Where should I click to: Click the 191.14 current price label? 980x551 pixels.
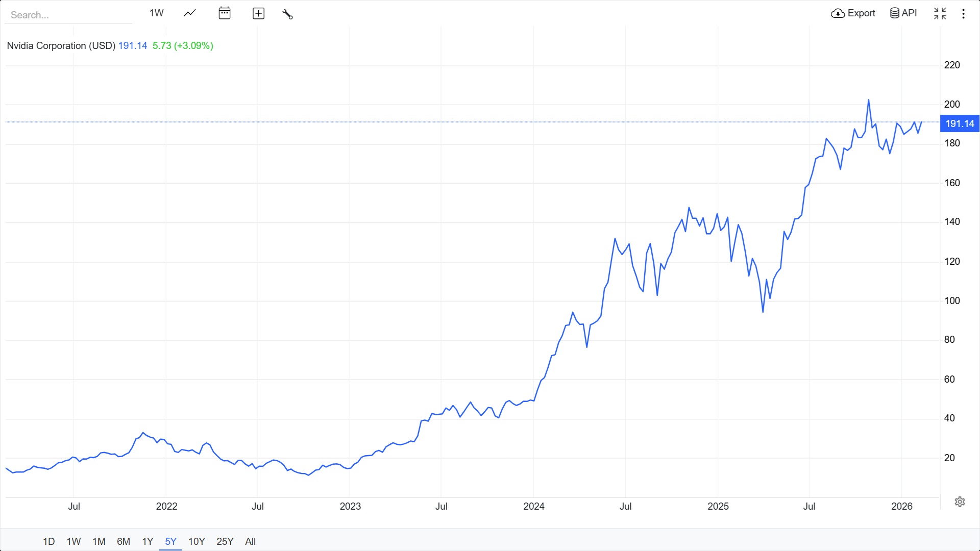coord(960,123)
